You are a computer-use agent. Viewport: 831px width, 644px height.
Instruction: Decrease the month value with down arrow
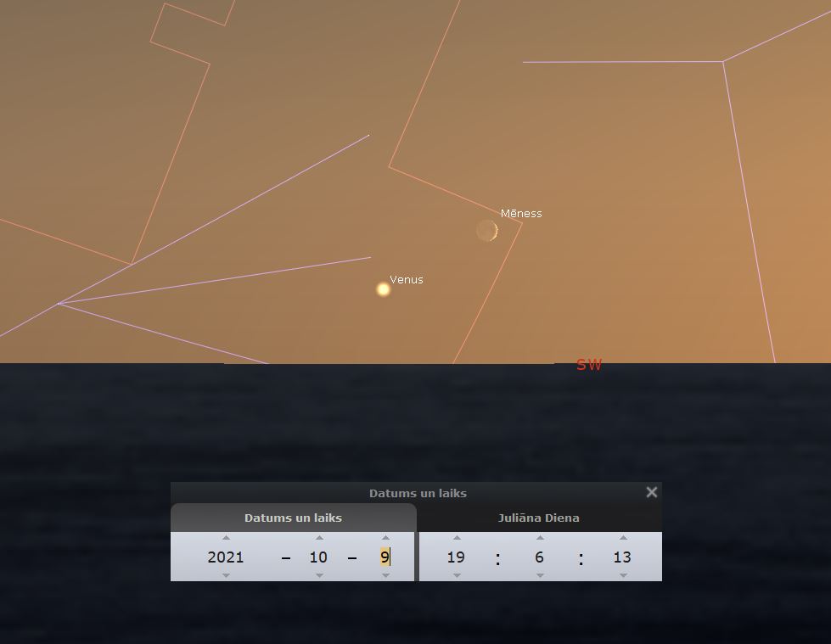tap(319, 575)
